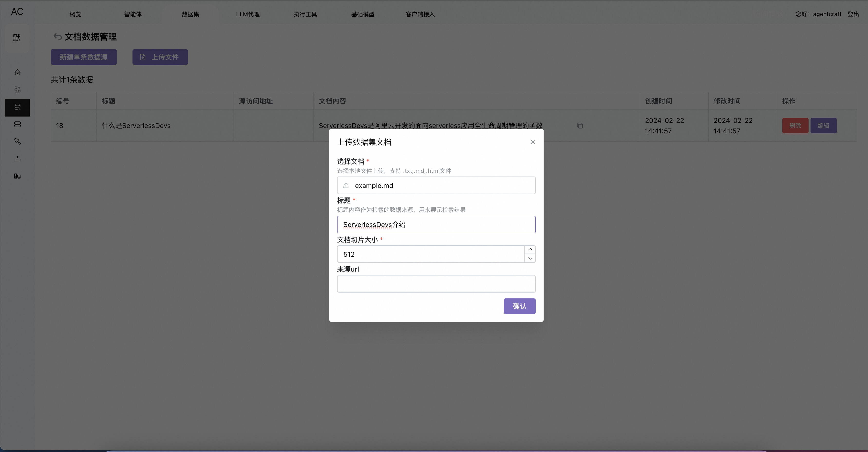Click the upload icon in file field
Image resolution: width=868 pixels, height=452 pixels.
coord(346,186)
